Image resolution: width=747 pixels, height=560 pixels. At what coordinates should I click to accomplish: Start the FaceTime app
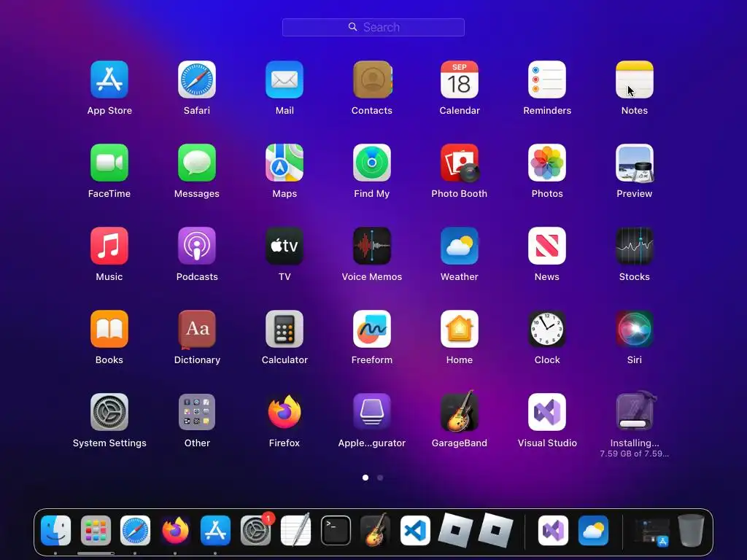[109, 163]
